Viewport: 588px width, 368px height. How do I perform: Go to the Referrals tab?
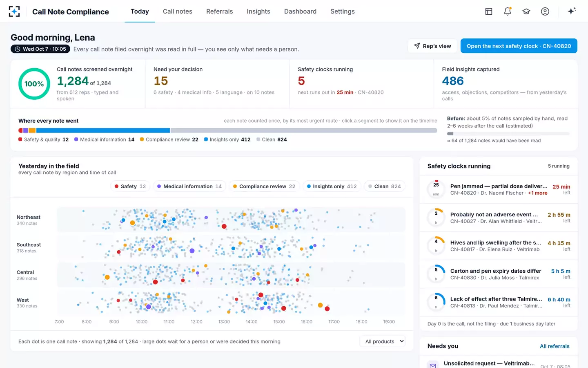click(220, 11)
